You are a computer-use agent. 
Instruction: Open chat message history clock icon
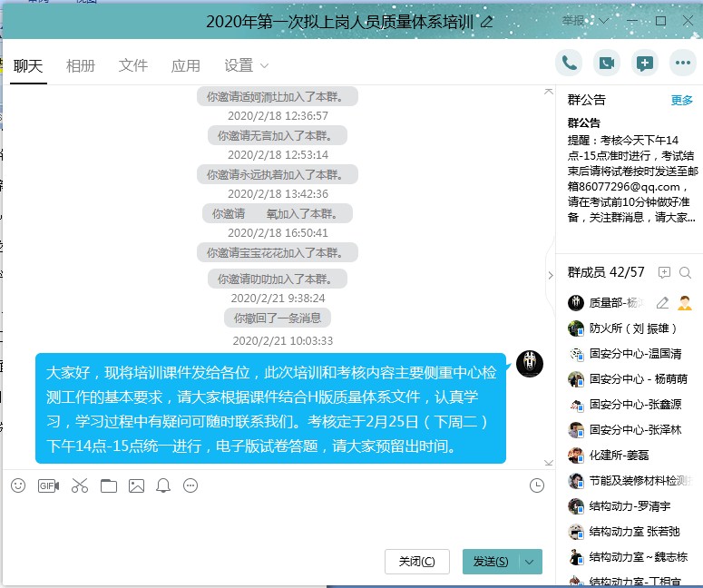(536, 485)
